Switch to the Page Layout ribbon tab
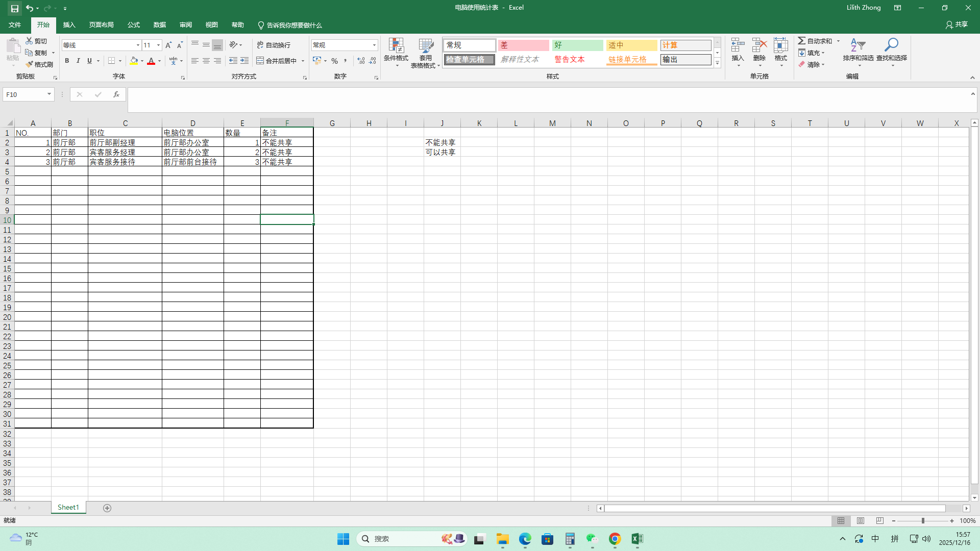This screenshot has width=980, height=551. (x=101, y=25)
